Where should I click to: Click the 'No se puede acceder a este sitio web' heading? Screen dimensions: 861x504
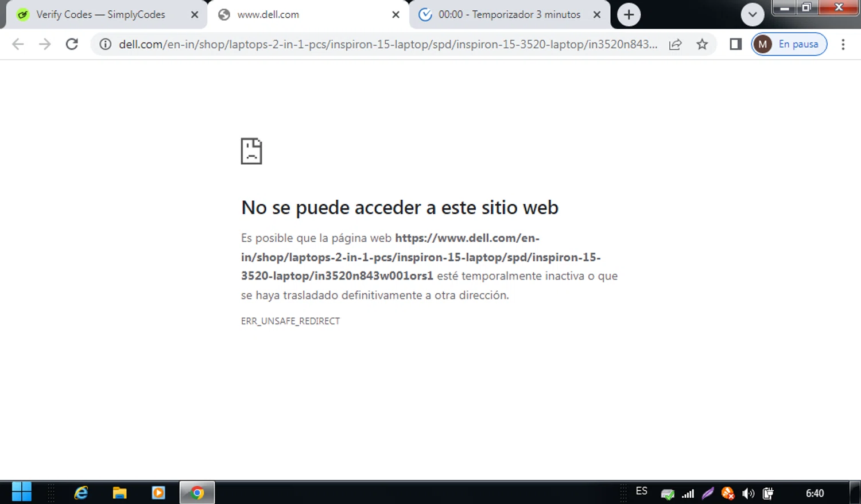point(400,207)
